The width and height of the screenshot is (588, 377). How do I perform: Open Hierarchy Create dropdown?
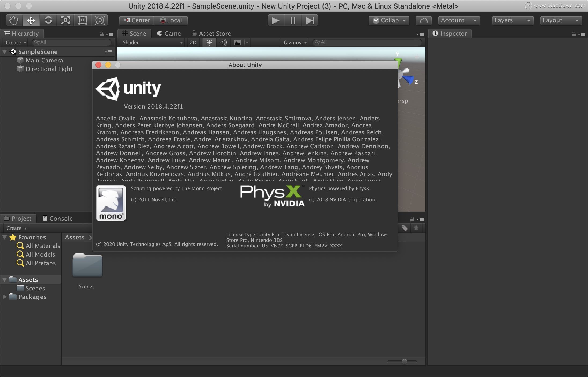[x=16, y=42]
